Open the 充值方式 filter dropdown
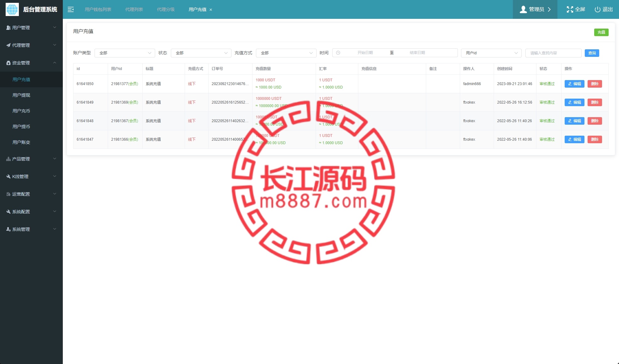 [x=286, y=53]
